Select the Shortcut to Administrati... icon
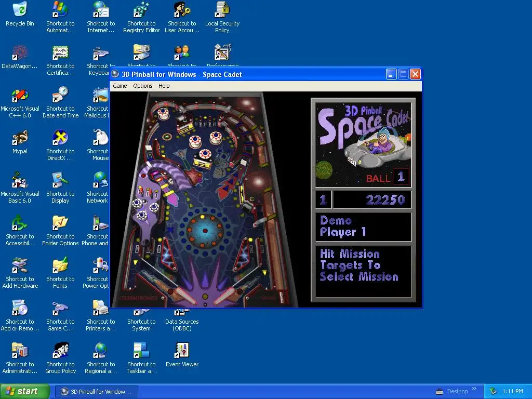The width and height of the screenshot is (532, 399). [x=20, y=358]
